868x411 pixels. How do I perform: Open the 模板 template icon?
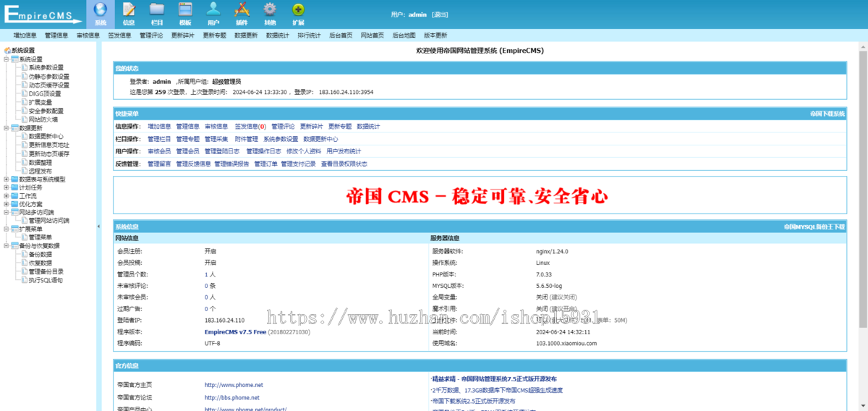point(185,10)
